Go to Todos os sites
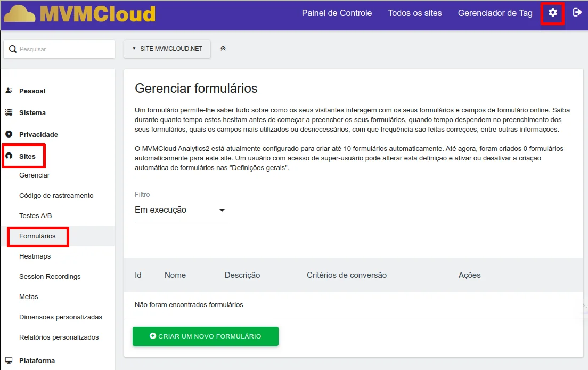 pos(414,13)
